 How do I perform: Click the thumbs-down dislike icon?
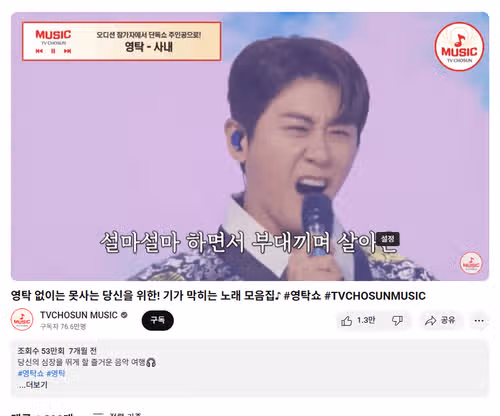(x=397, y=321)
